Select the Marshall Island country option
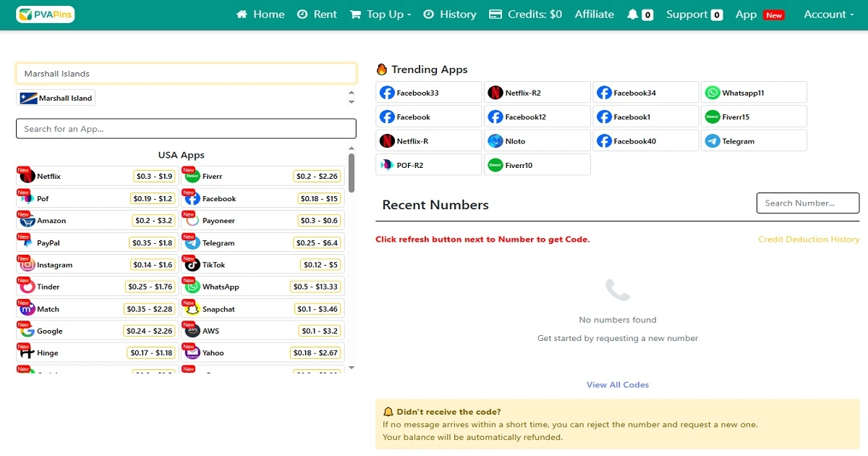The height and width of the screenshot is (456, 868). (x=56, y=98)
